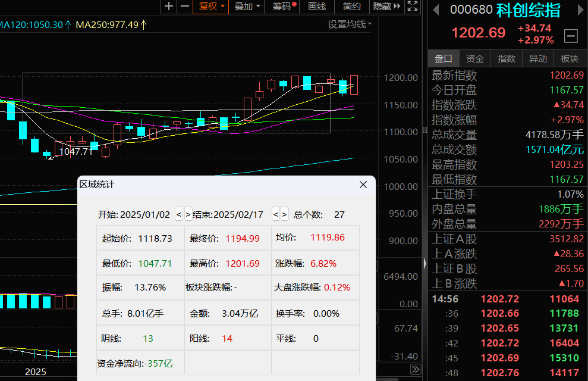
Task: Zoom in on chart with plus icon
Action: coord(169,7)
